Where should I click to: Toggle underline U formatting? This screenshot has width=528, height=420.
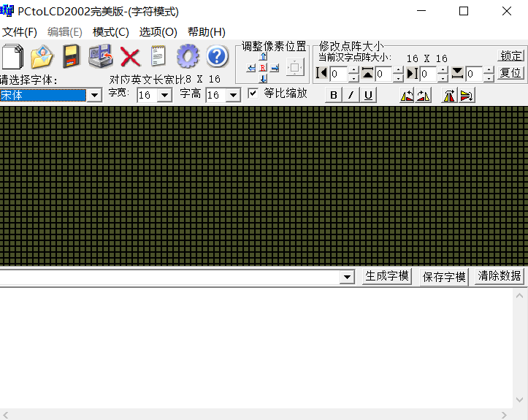[x=368, y=95]
